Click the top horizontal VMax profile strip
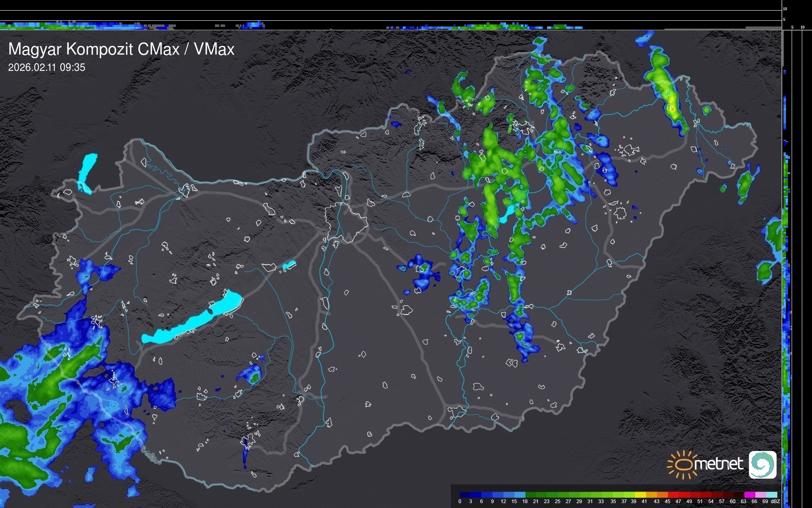The image size is (812, 508). click(x=391, y=26)
